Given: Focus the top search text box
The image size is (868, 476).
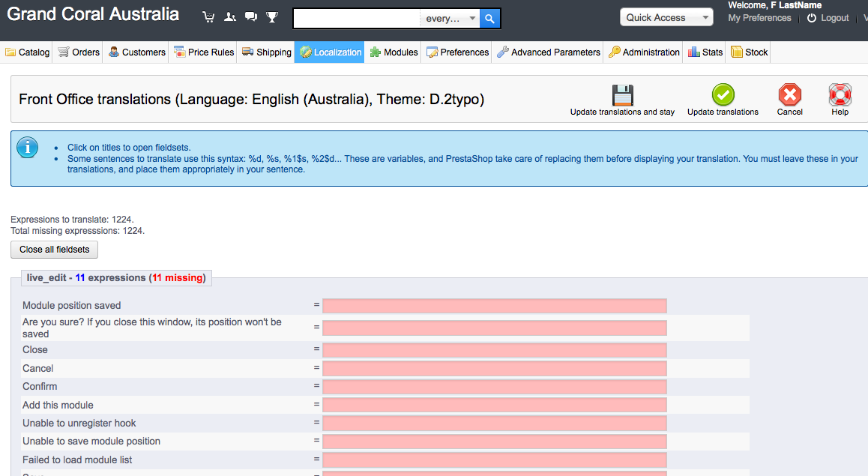Looking at the screenshot, I should 357,19.
